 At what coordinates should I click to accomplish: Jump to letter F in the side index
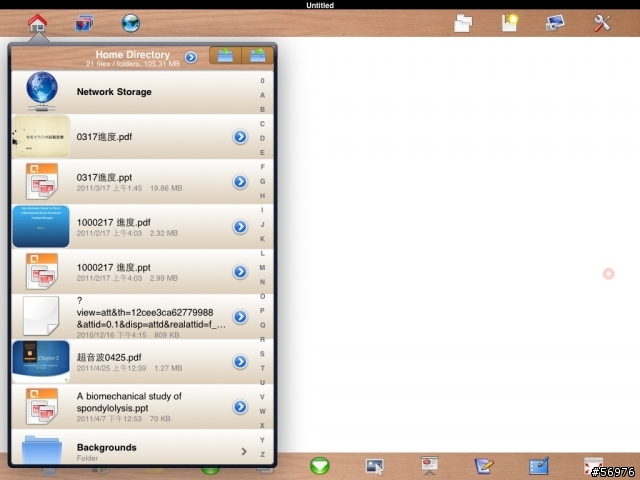click(x=262, y=167)
